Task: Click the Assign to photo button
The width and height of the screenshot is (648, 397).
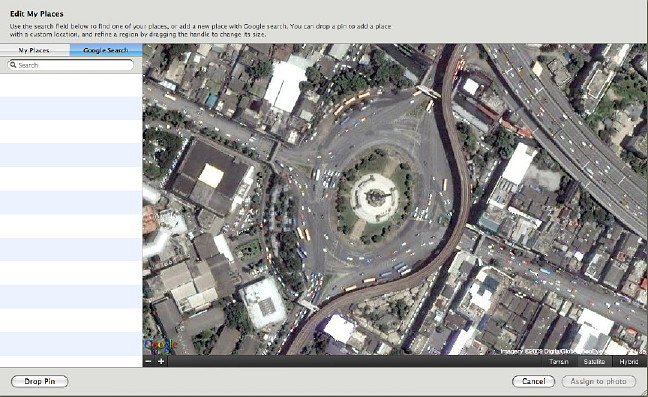Action: 598,381
